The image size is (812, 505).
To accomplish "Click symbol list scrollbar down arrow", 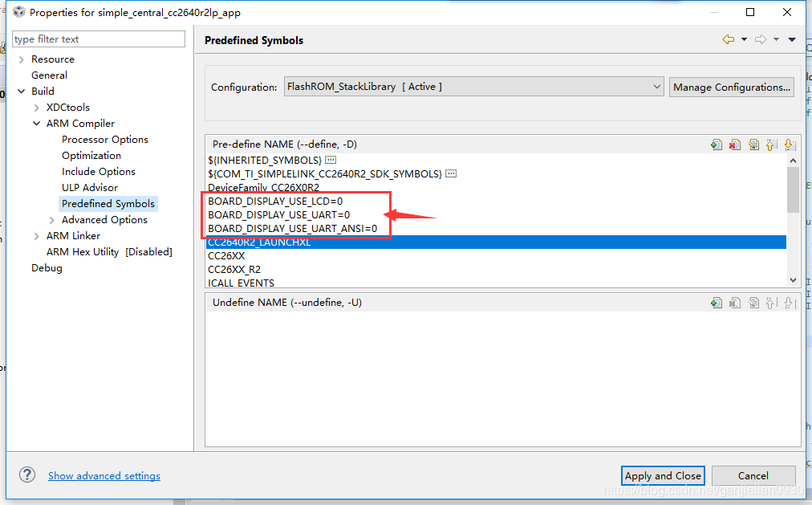I will (793, 279).
